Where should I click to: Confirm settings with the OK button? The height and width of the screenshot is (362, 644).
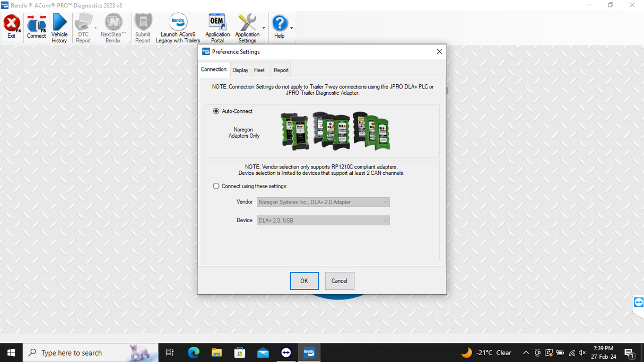(304, 280)
